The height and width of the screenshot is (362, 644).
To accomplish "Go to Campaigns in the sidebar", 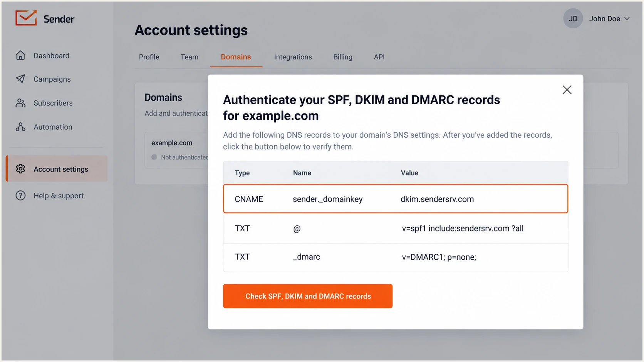I will pyautogui.click(x=52, y=79).
